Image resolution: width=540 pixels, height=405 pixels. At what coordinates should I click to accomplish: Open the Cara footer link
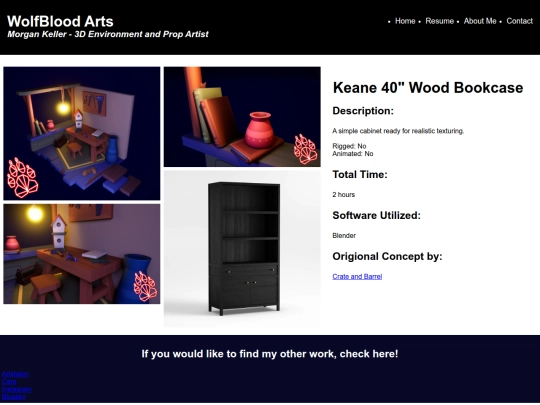(9, 381)
